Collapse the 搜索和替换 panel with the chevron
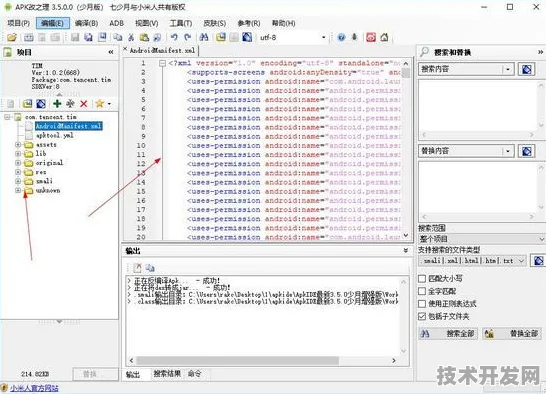Viewport: 546px width, 394px height. tap(540, 52)
